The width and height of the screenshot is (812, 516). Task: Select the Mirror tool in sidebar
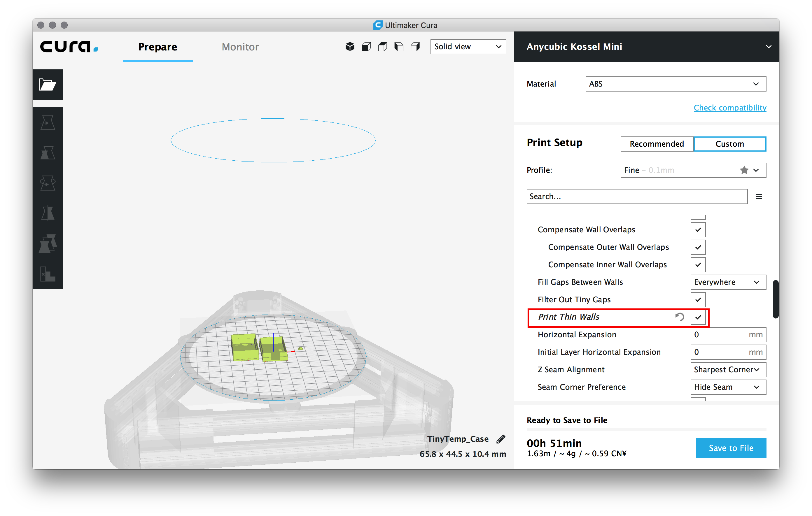48,213
